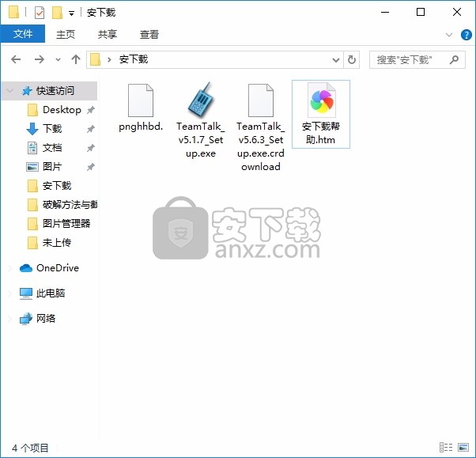Viewport: 476px width, 458px height.
Task: Open 文档 in the navigation pane
Action: coord(52,148)
